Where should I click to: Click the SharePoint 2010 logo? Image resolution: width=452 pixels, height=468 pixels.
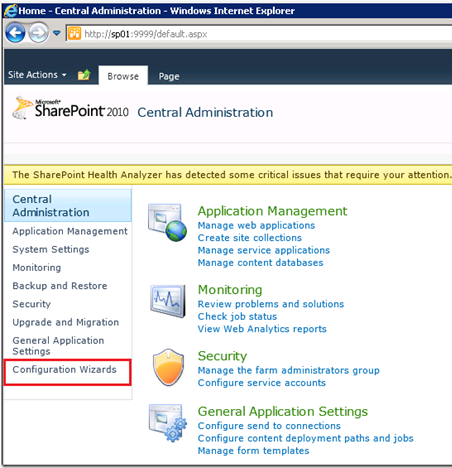[70, 108]
